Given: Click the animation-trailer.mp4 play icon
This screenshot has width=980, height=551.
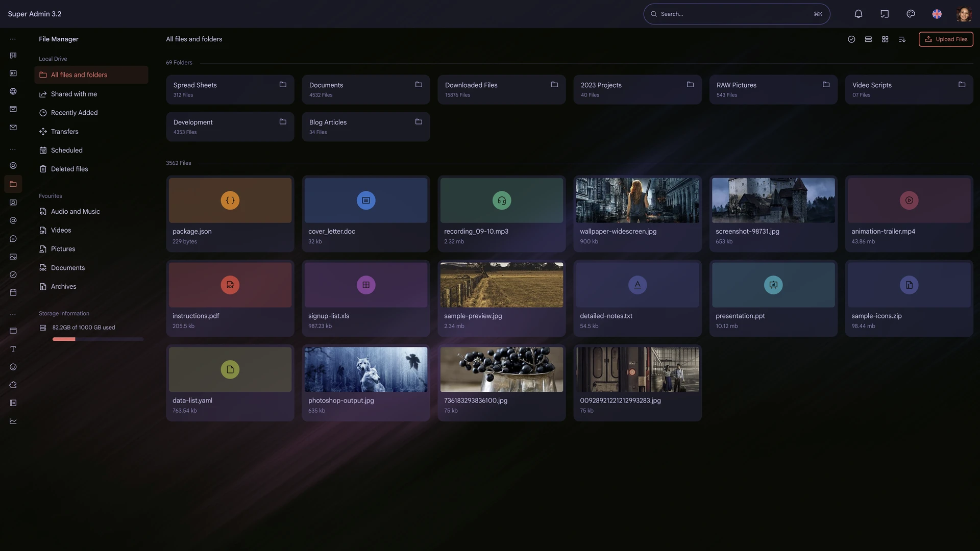Looking at the screenshot, I should point(909,201).
